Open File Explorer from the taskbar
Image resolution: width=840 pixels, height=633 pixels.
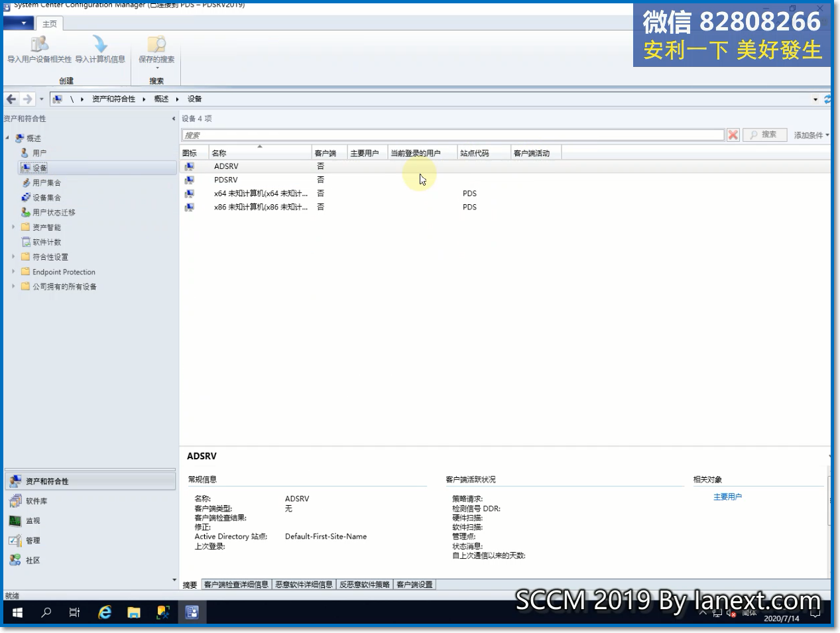coord(134,612)
